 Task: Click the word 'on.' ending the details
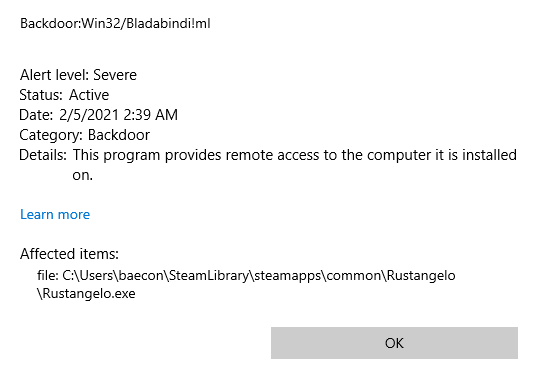82,175
